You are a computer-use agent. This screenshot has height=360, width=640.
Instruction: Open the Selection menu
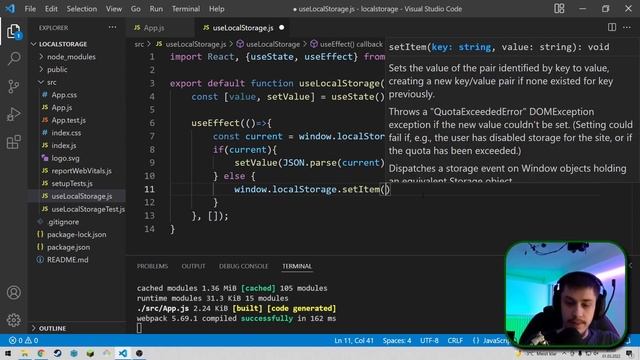(82, 9)
